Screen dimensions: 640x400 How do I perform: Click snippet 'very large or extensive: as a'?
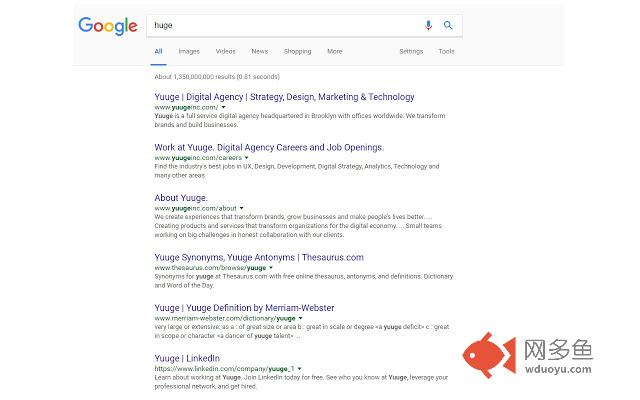302,331
